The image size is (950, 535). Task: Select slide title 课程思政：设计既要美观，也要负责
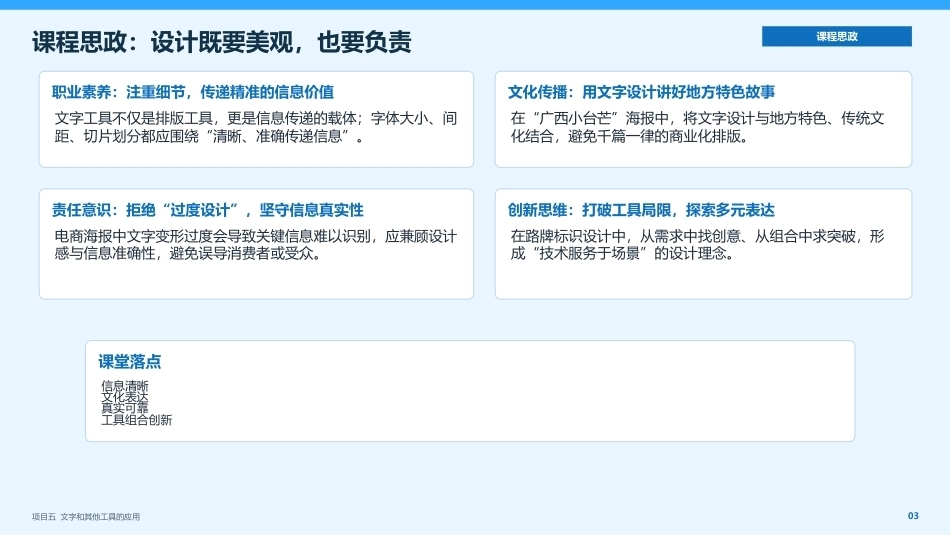tap(222, 42)
